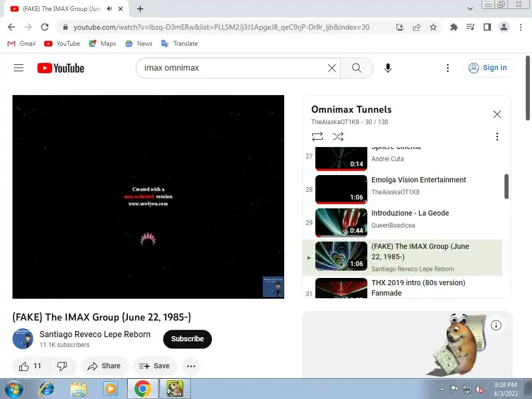Expand the tab search chevron
Image resolution: width=532 pixels, height=399 pixels.
pyautogui.click(x=470, y=9)
